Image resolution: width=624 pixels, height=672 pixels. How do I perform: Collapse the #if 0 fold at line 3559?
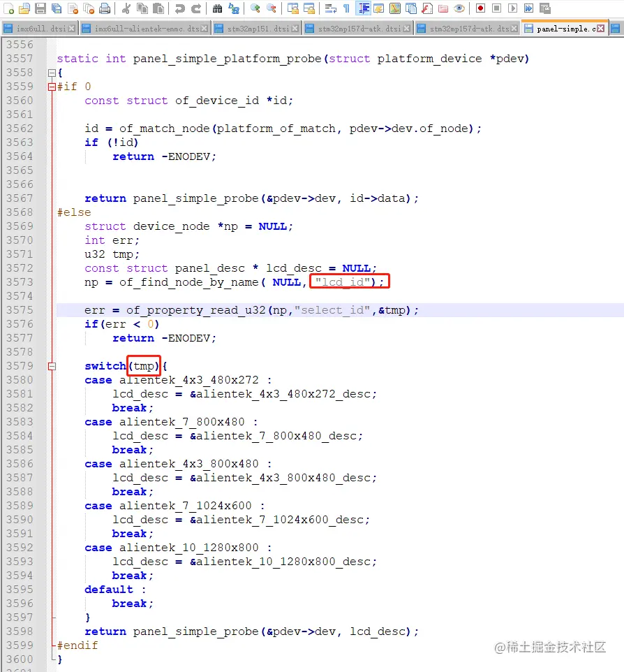point(52,87)
